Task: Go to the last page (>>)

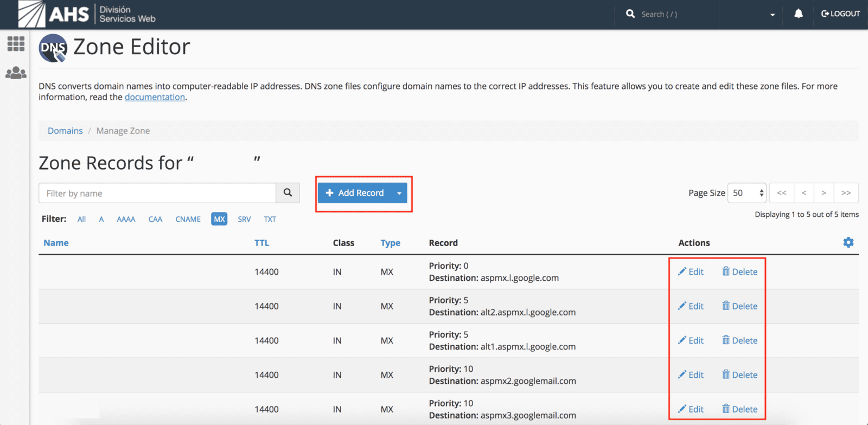Action: tap(846, 193)
